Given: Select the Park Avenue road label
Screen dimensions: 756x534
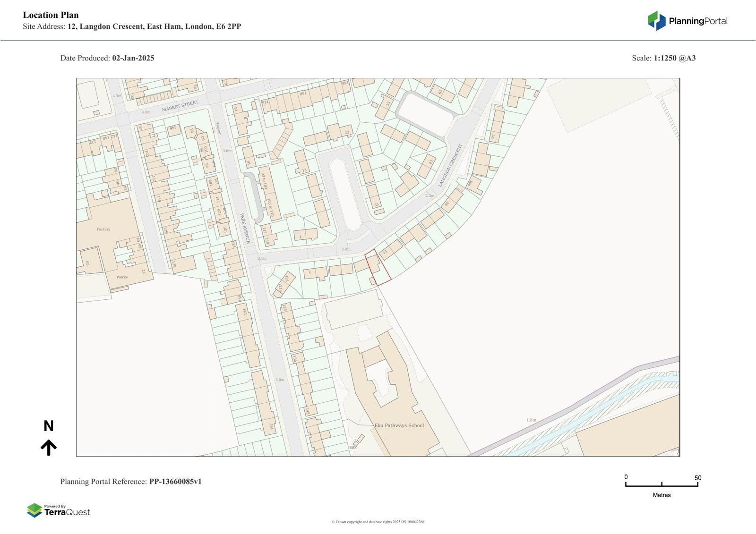Looking at the screenshot, I should 246,228.
